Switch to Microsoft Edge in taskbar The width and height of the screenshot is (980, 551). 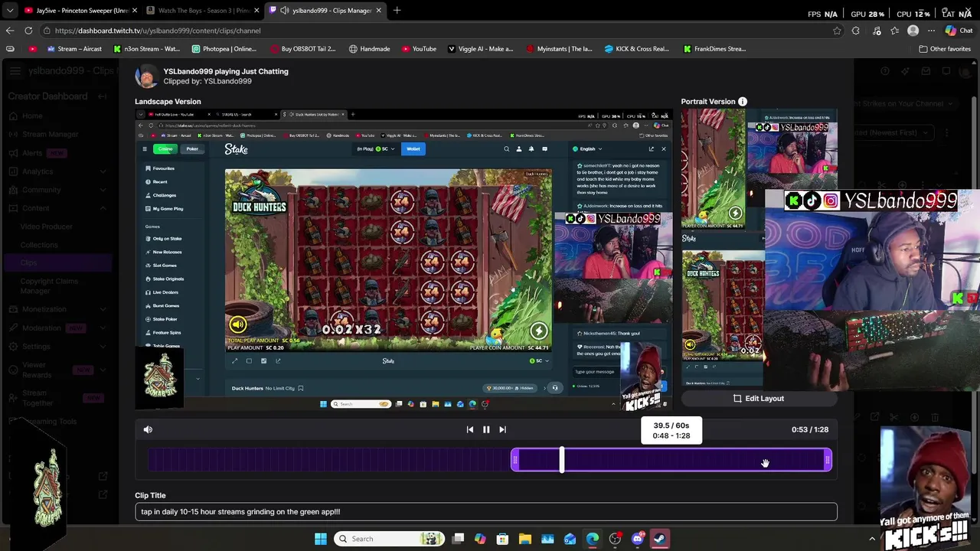coord(593,539)
